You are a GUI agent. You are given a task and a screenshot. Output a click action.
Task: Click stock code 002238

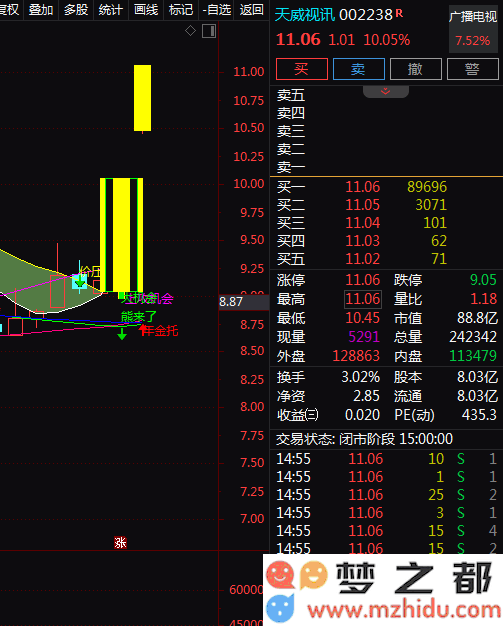[x=366, y=15]
